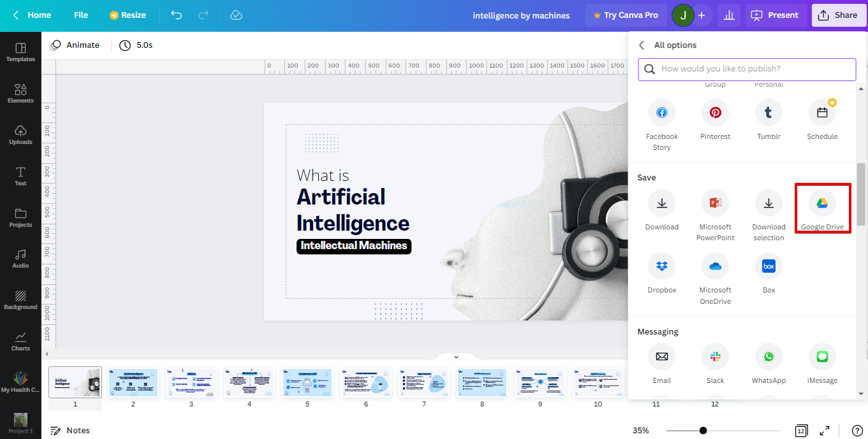Select Microsoft PowerPoint export icon
Viewport: 868px width, 439px height.
pyautogui.click(x=715, y=203)
